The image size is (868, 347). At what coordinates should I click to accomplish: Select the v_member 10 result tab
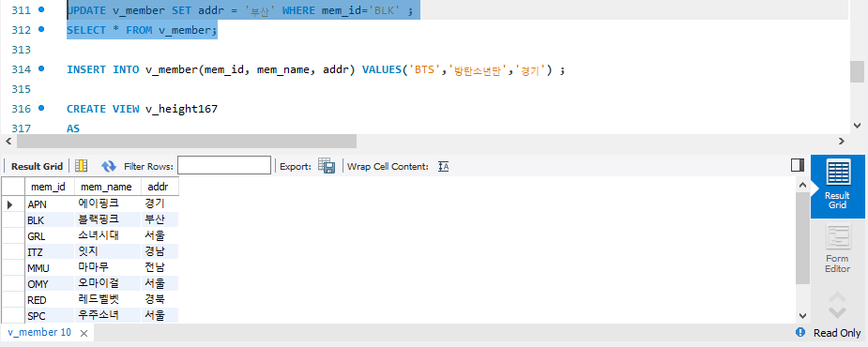(x=39, y=333)
